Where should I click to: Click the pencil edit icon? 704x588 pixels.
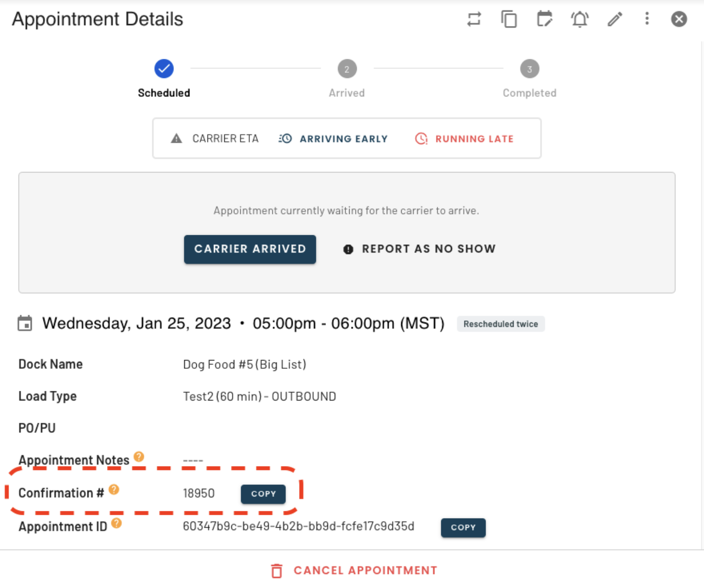click(615, 19)
